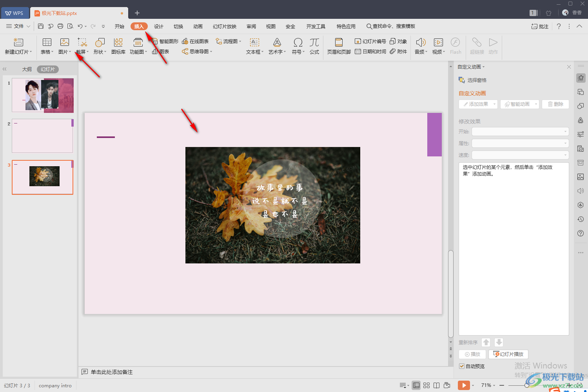
Task: Open the Selection Pane (选择窗格) link
Action: [473, 80]
